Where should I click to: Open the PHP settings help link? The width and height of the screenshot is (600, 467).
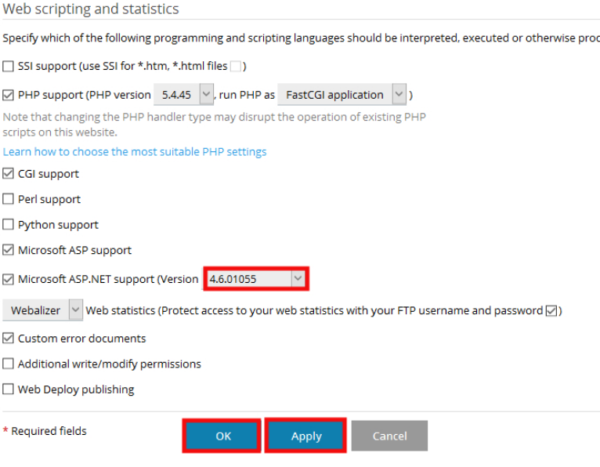(x=134, y=152)
